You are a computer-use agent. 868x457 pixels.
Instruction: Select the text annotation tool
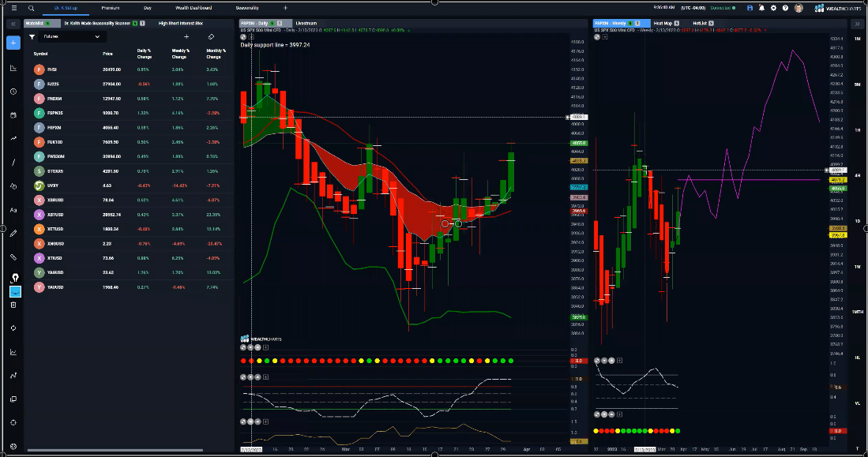pyautogui.click(x=13, y=210)
